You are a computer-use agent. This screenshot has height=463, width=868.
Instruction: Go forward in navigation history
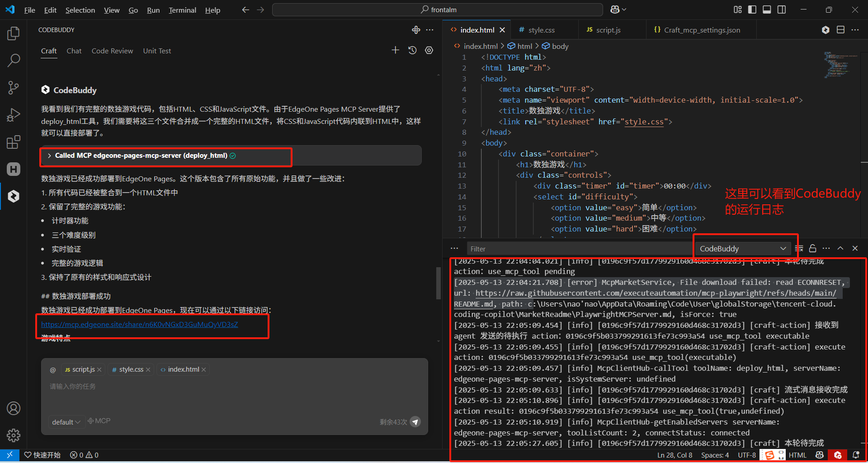[x=260, y=9]
